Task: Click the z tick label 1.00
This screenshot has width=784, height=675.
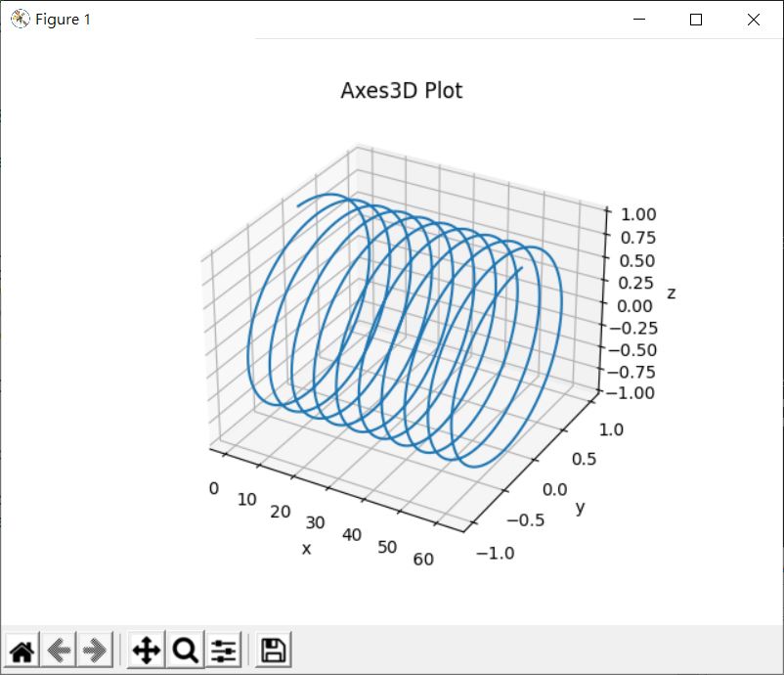Action: pos(638,214)
